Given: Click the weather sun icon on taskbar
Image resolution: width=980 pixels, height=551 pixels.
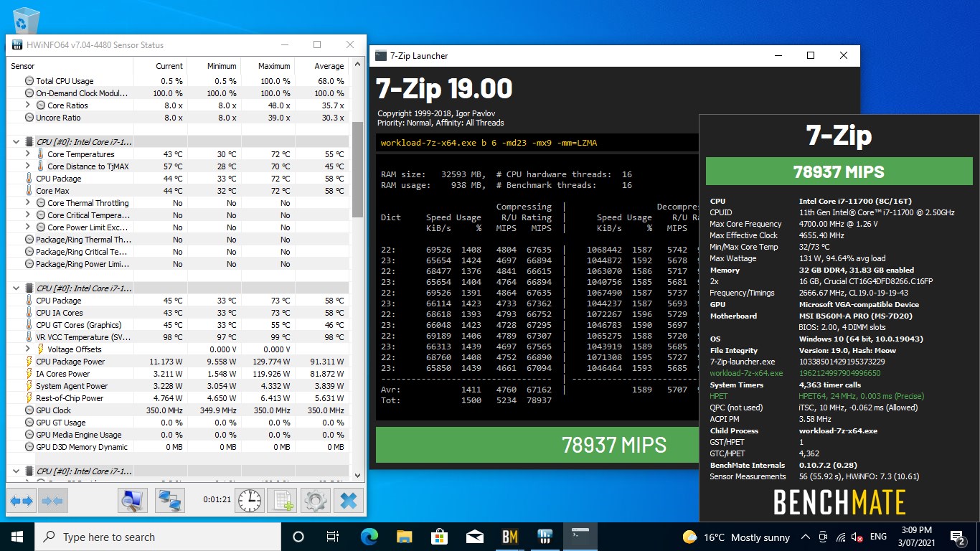Looking at the screenshot, I should click(x=689, y=537).
